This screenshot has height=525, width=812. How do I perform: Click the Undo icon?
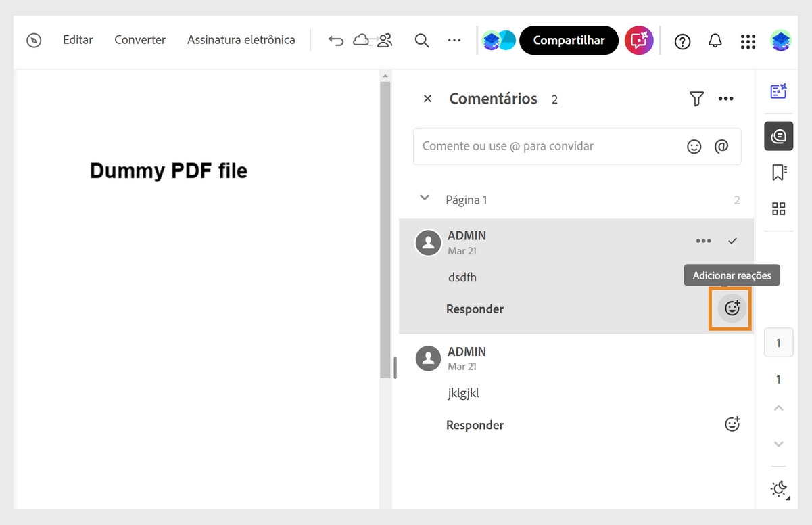click(336, 41)
